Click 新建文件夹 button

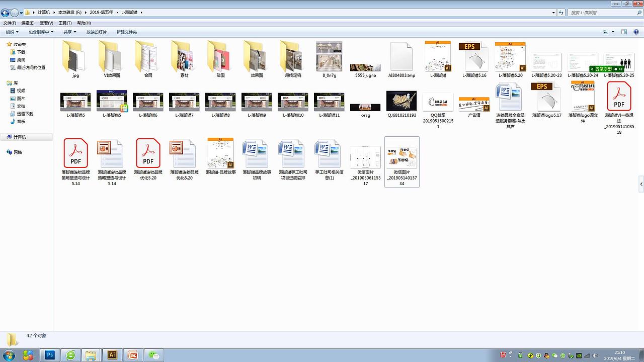(x=127, y=32)
